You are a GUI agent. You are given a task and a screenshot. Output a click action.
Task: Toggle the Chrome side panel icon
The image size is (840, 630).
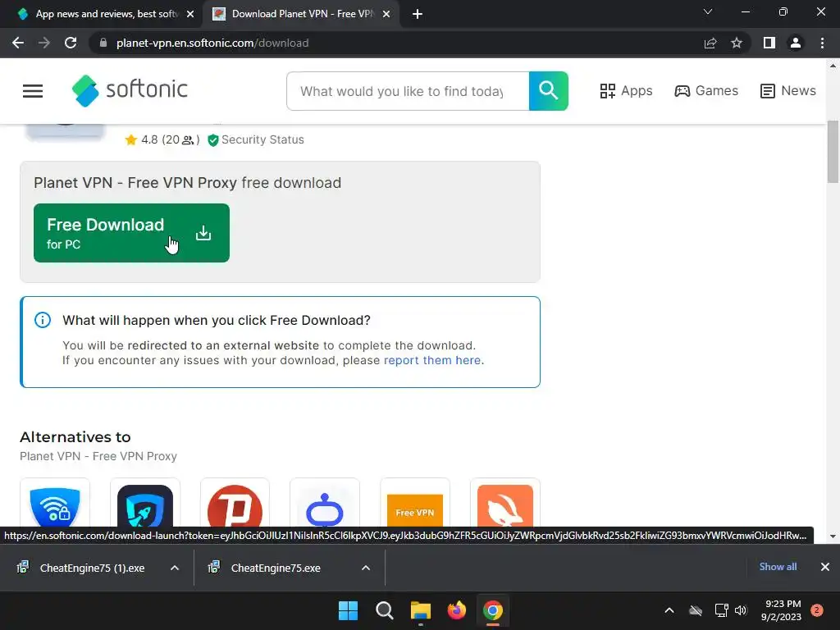(x=769, y=43)
